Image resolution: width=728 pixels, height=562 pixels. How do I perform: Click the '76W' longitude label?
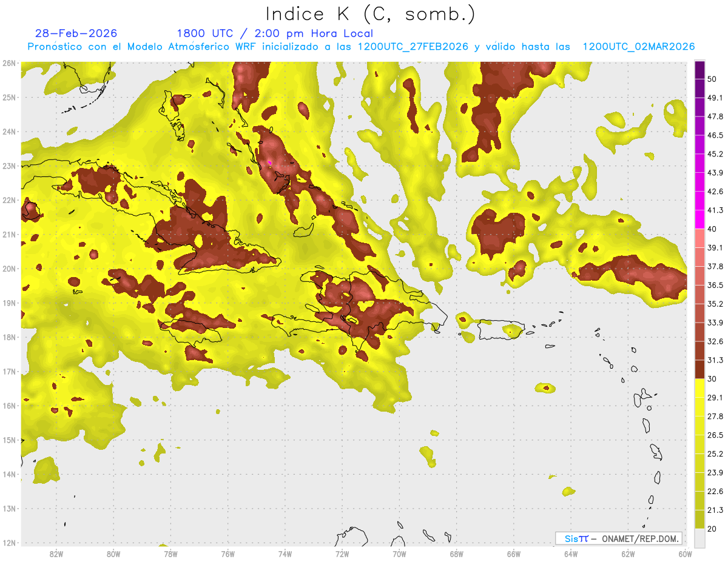pyautogui.click(x=227, y=554)
